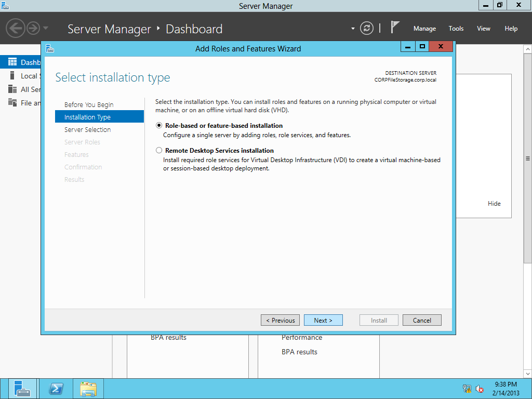Cancel the Add Roles and Features Wizard
Screen dimensions: 532x399
(422, 320)
